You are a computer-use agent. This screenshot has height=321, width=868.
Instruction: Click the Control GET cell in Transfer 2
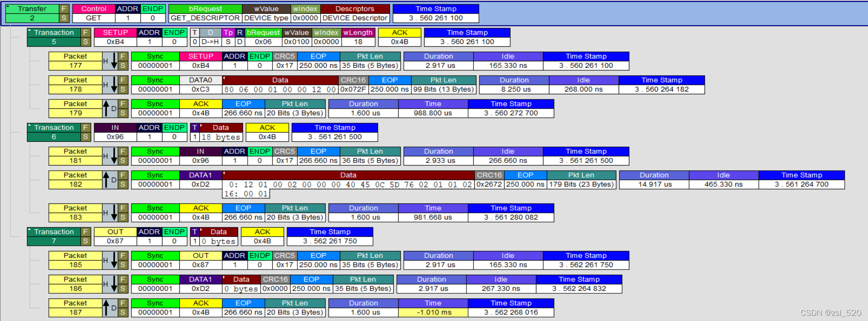coord(94,13)
